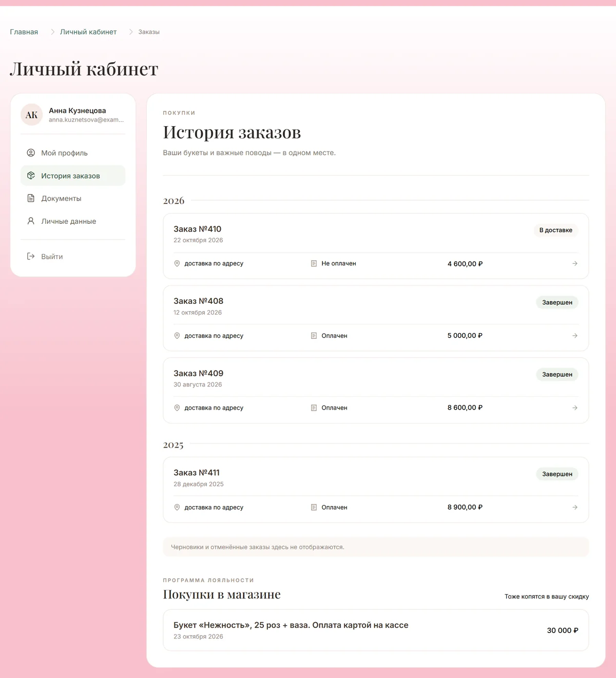Click the receipt icon beside Не оплачен
The image size is (616, 678).
pos(314,263)
